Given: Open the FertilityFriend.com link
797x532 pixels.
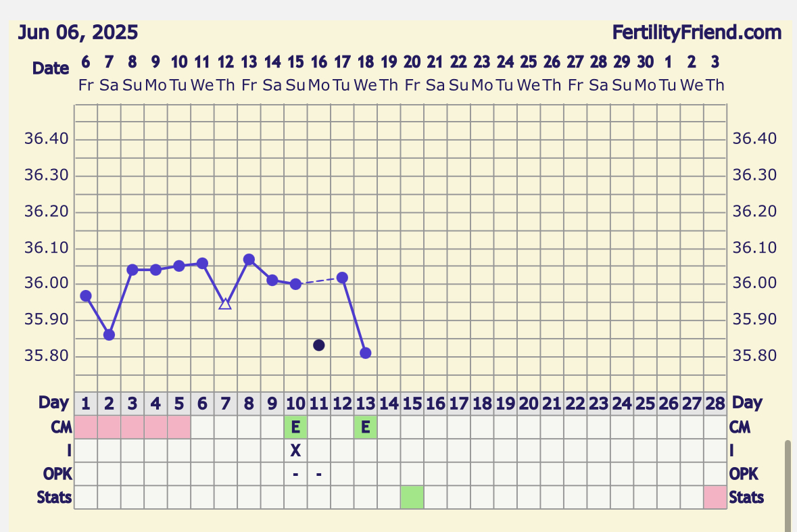Looking at the screenshot, I should point(696,32).
